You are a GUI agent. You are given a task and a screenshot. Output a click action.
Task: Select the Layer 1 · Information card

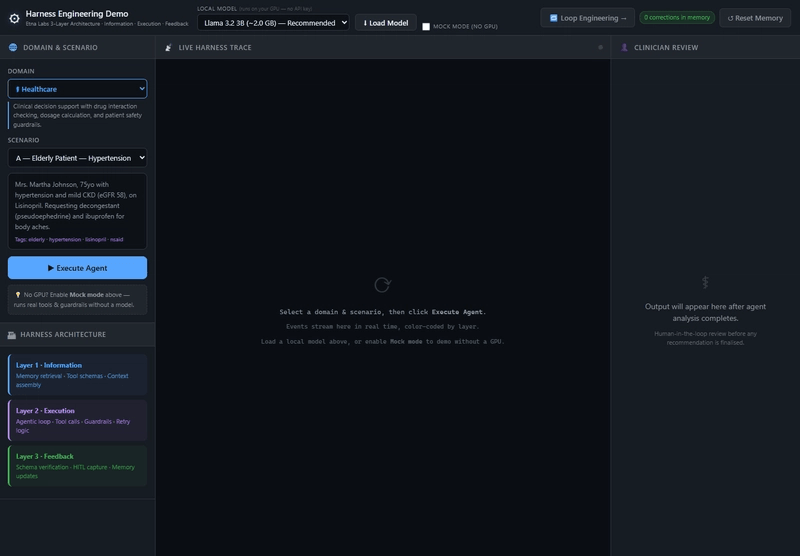click(78, 375)
